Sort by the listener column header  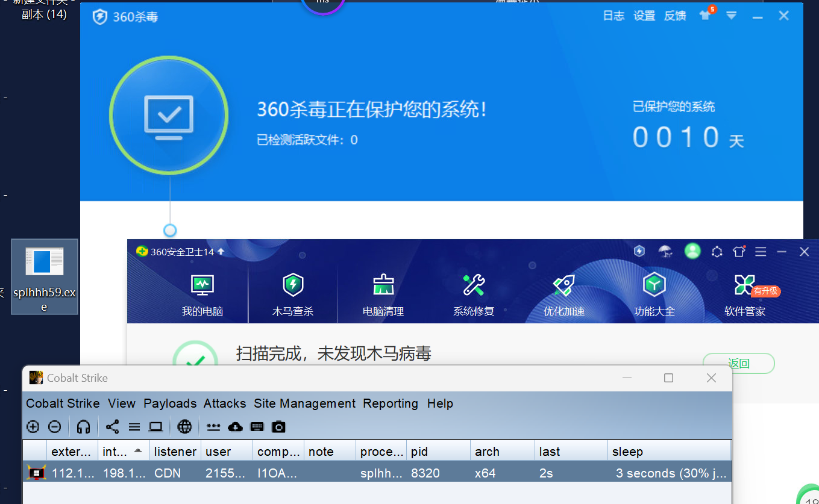coord(175,451)
